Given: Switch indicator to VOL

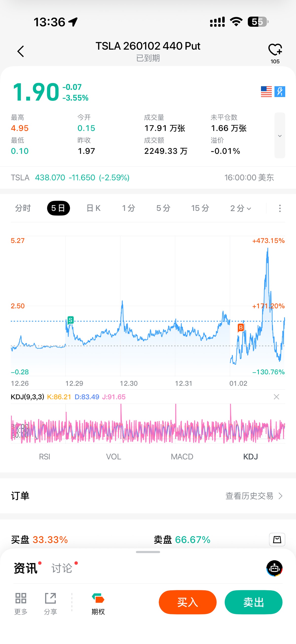Looking at the screenshot, I should (113, 457).
